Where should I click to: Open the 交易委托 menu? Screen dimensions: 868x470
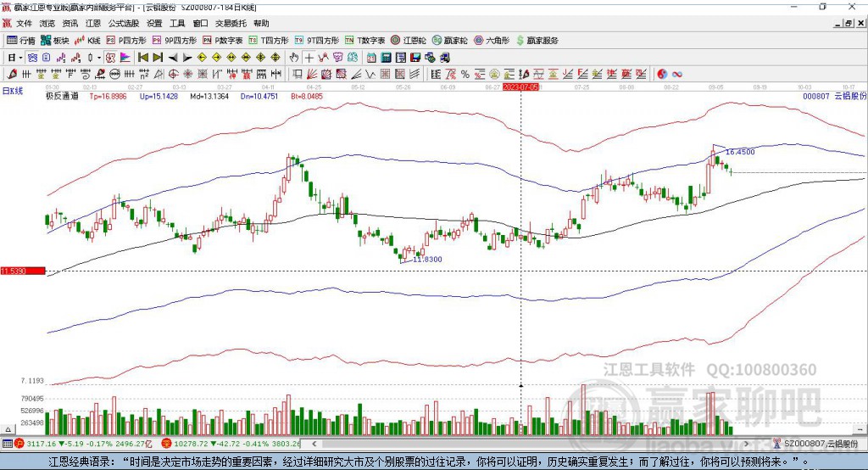pos(231,23)
